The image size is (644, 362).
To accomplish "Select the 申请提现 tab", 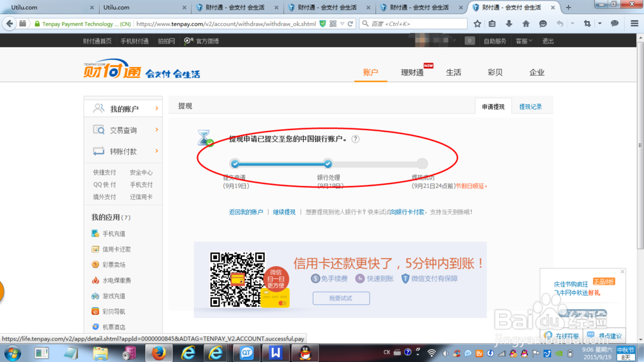I will tap(493, 106).
